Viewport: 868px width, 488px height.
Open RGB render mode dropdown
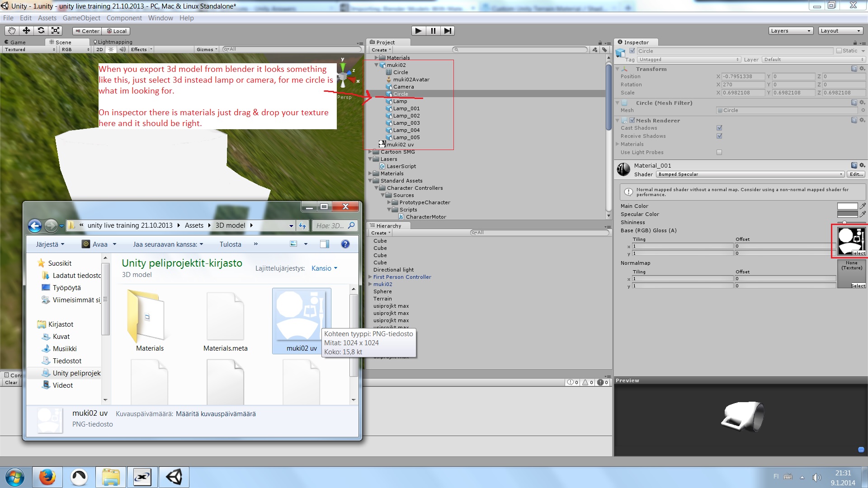pos(75,50)
